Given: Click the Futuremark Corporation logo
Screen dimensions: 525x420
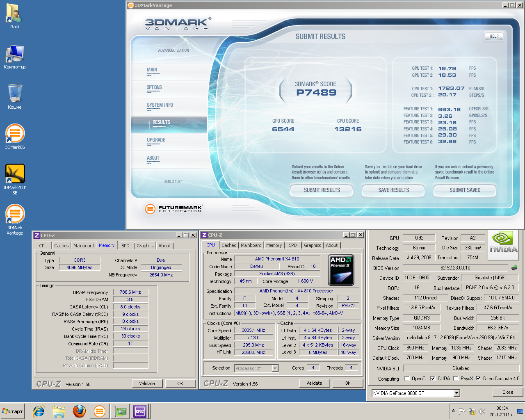Looking at the screenshot, I should (174, 209).
